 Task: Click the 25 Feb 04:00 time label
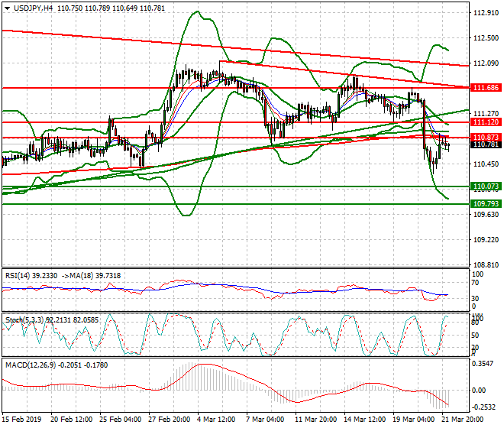coord(120,420)
